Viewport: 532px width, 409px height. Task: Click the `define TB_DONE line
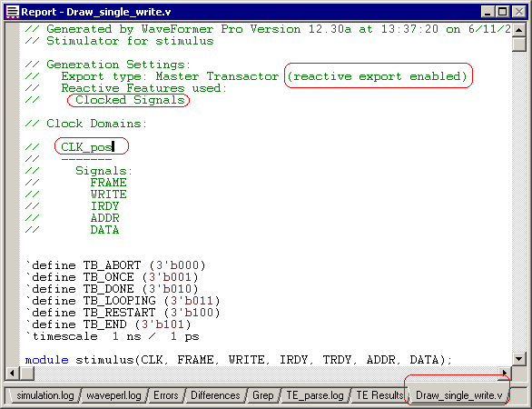point(112,289)
